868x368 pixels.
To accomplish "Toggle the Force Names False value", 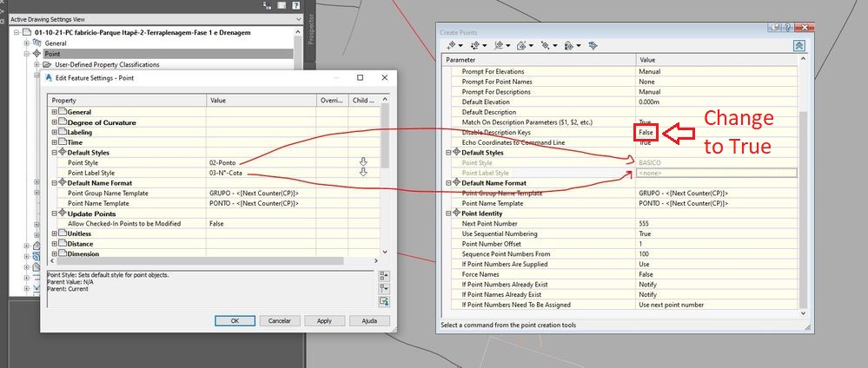I will click(646, 274).
